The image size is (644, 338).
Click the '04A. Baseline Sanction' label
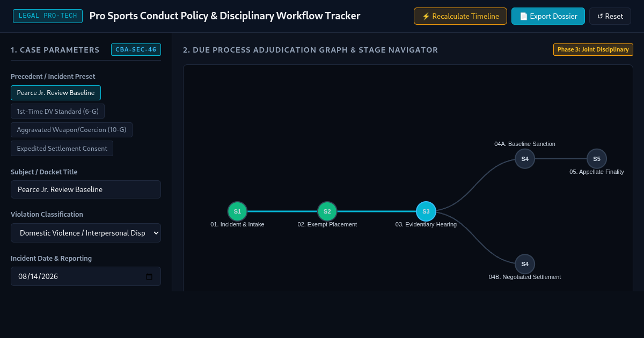(525, 144)
